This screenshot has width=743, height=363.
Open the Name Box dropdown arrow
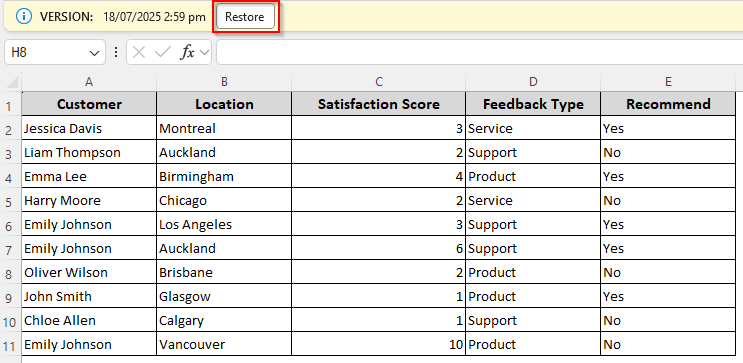tap(94, 53)
